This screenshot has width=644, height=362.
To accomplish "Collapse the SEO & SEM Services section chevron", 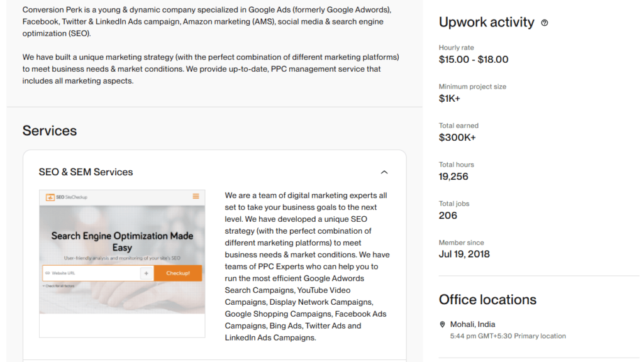I will (384, 172).
